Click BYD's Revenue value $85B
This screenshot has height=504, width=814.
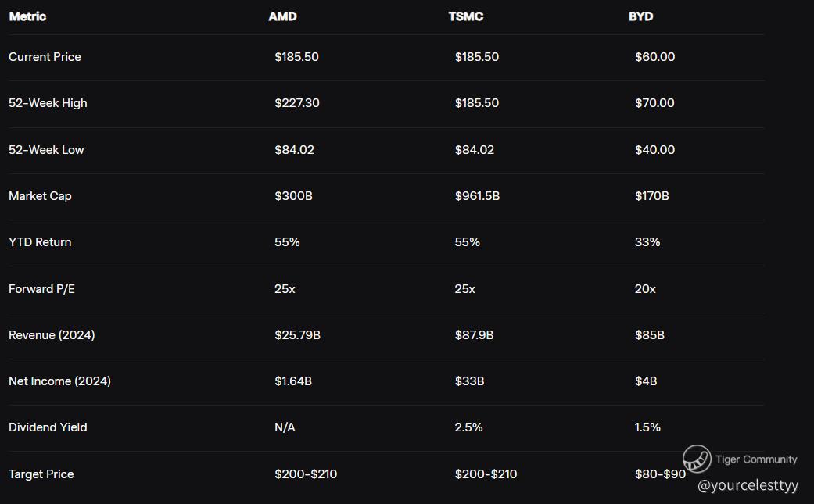649,335
